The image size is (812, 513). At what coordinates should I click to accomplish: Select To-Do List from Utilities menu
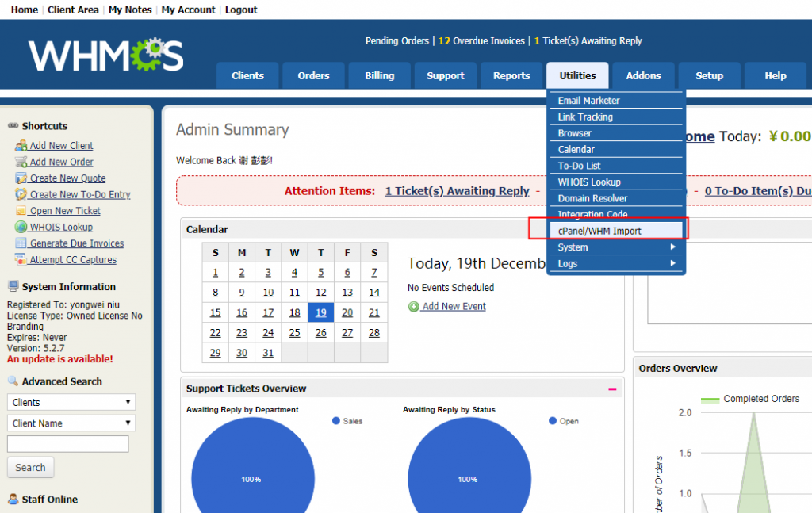(x=615, y=166)
